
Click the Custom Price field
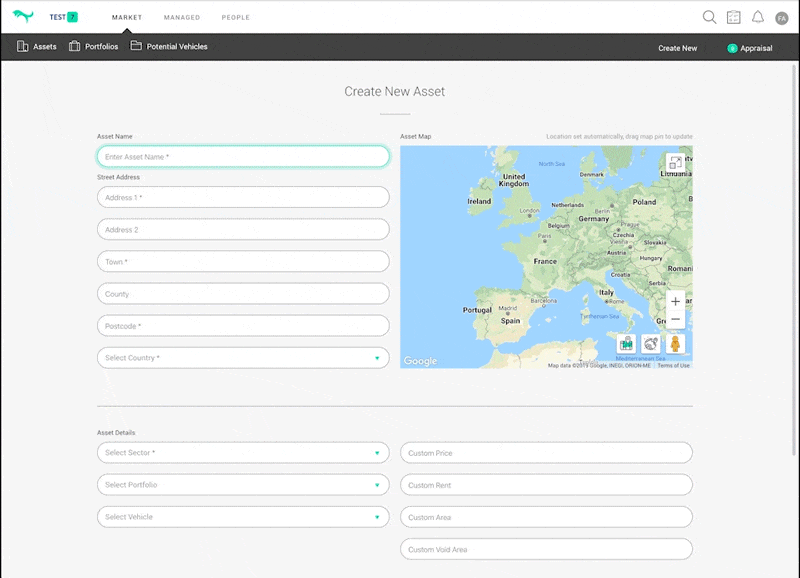(x=546, y=453)
